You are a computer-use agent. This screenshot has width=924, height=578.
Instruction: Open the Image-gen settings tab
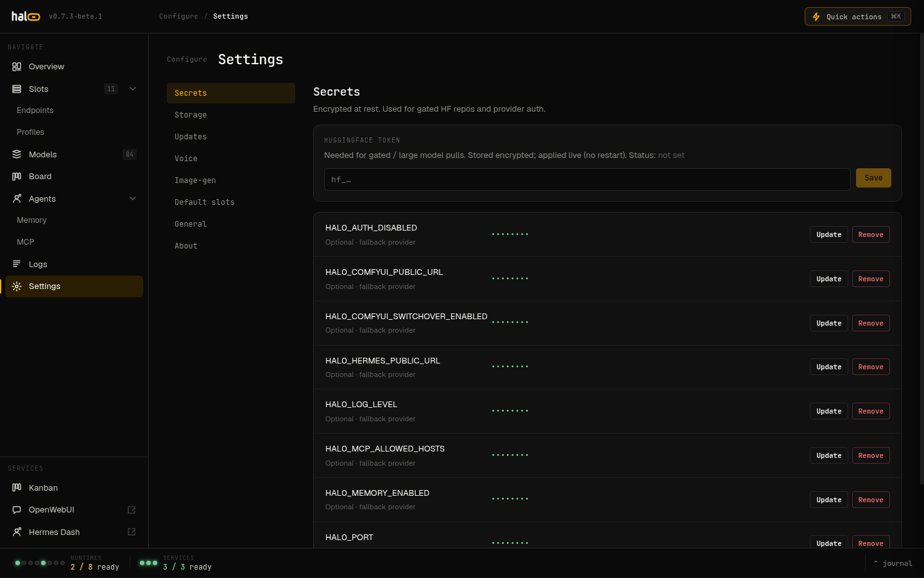point(231,180)
